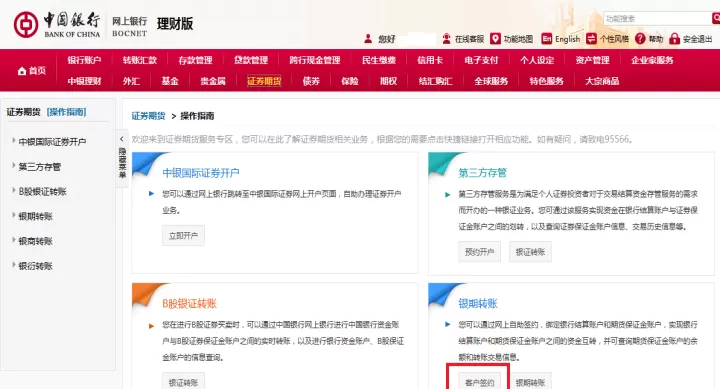Viewport: 720px width, 389px height.
Task: Expand 银期转账 in the sidebar
Action: (x=35, y=216)
